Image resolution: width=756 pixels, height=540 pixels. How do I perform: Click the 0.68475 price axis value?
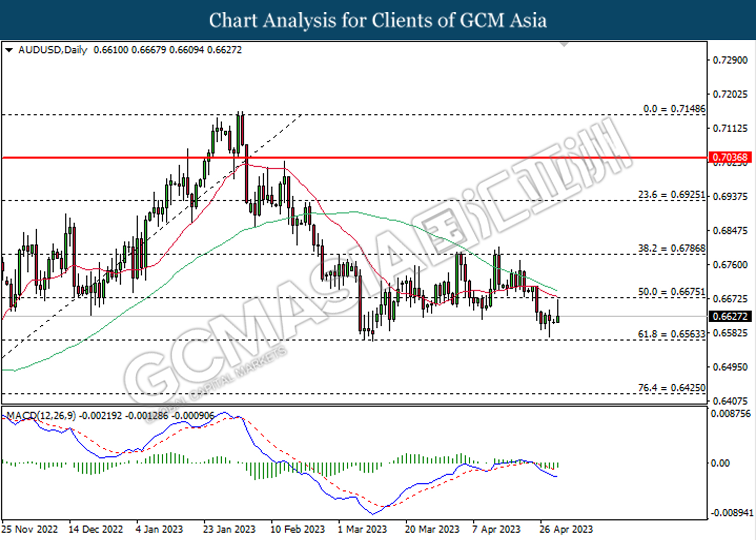[730, 230]
